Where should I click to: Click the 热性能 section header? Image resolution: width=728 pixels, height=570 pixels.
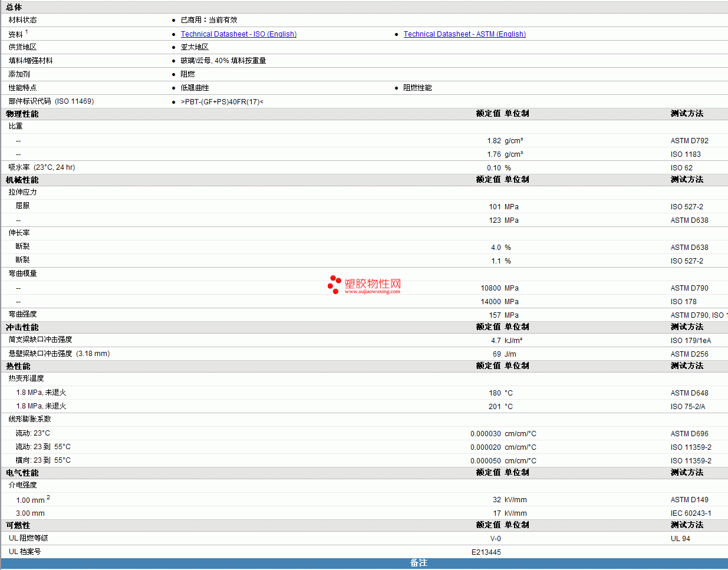[x=18, y=366]
